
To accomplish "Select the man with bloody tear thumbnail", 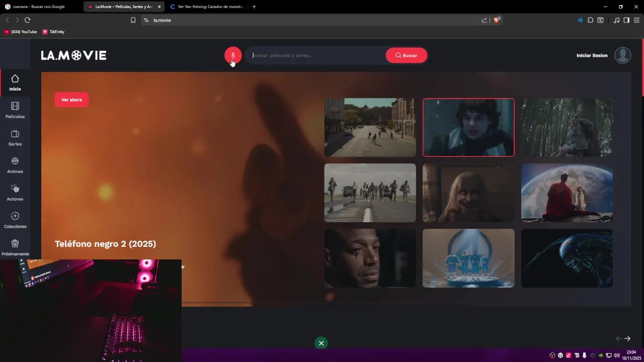I will coord(370,258).
